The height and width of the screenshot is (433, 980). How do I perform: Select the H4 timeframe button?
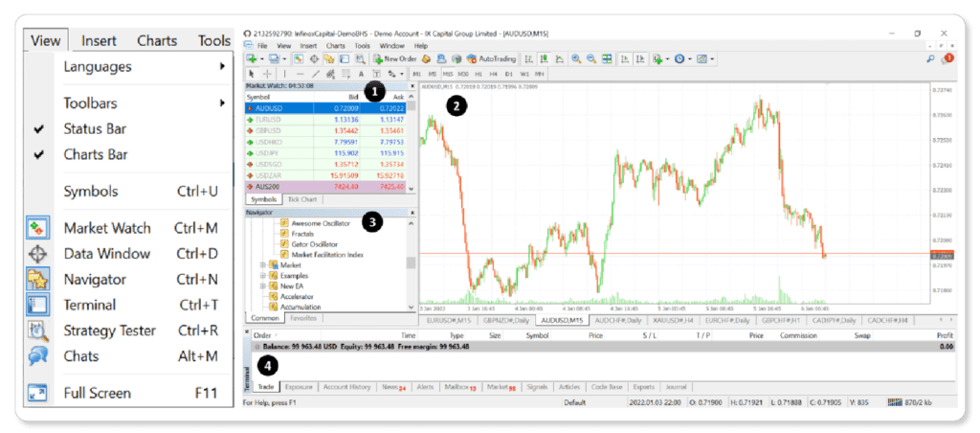point(493,74)
